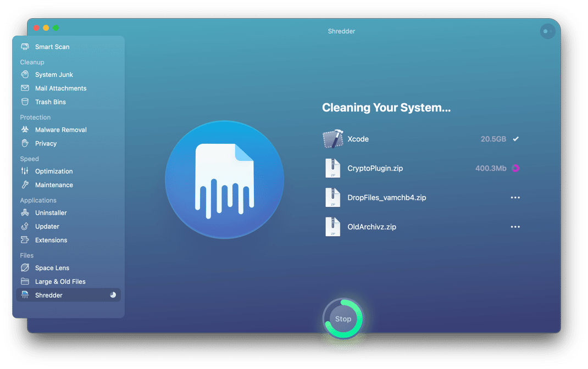Click the pending dots beside OldArchivz.zip
The image size is (588, 369).
(515, 227)
